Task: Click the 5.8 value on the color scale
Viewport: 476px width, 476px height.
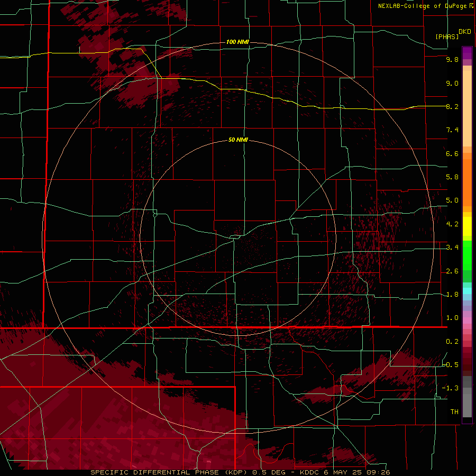Action: pyautogui.click(x=452, y=177)
